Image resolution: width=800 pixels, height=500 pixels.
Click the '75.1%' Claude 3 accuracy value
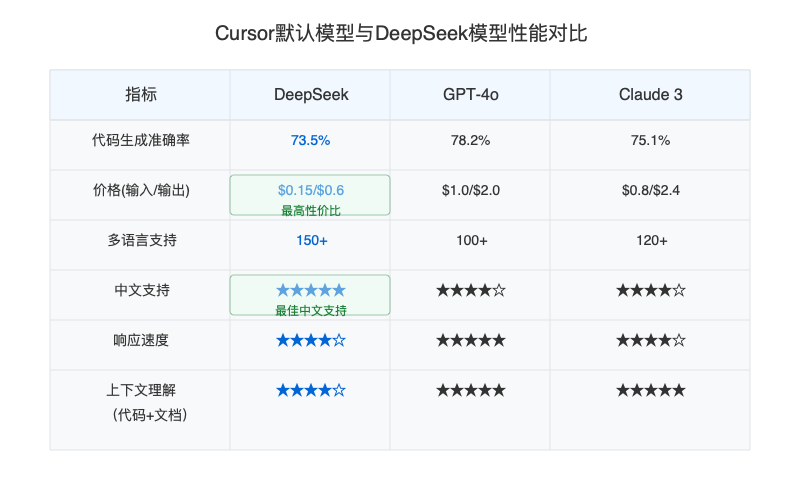tap(650, 140)
